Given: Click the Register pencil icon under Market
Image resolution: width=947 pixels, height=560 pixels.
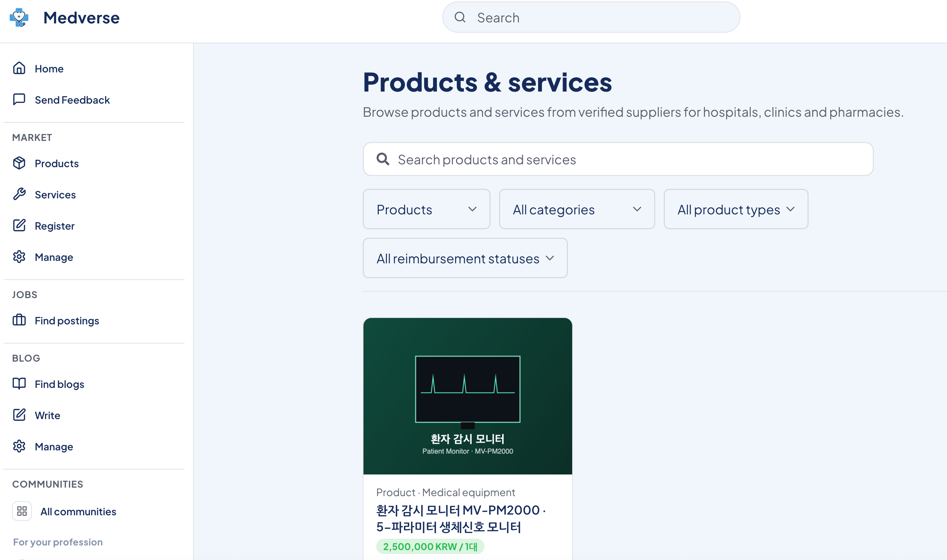Looking at the screenshot, I should pos(19,226).
